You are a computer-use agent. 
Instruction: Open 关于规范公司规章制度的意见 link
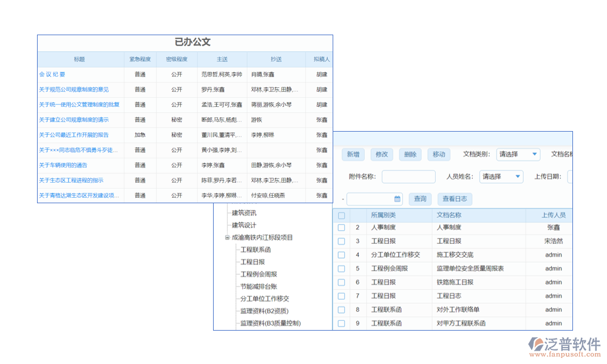point(74,89)
